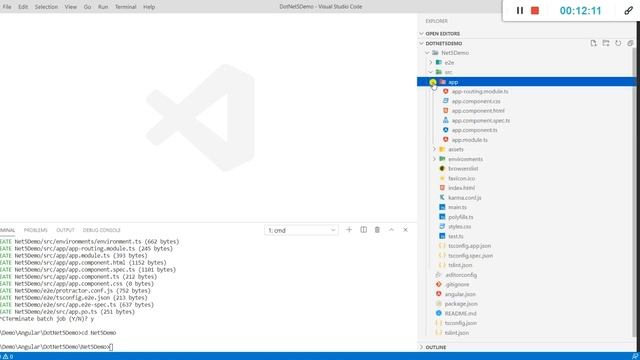Open tsconfig.app.json file
640x360 pixels.
coord(469,246)
